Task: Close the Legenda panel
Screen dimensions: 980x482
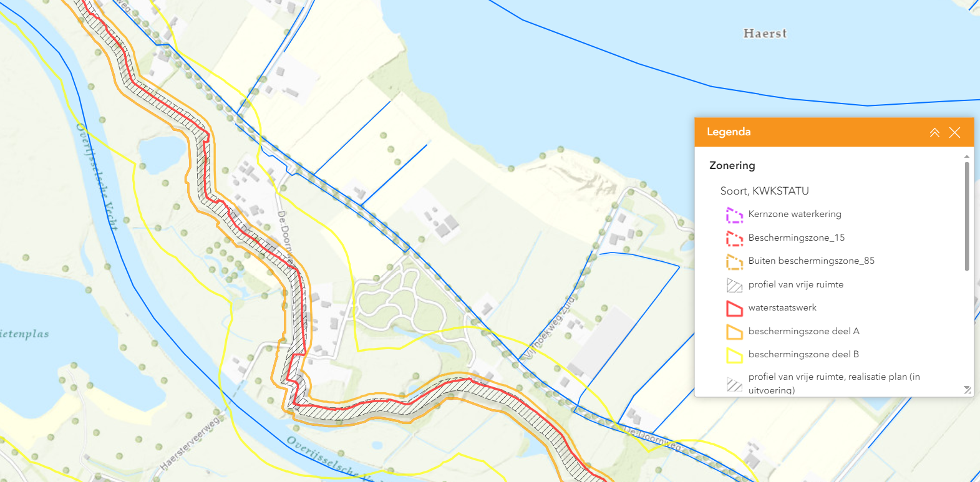Action: [x=954, y=132]
